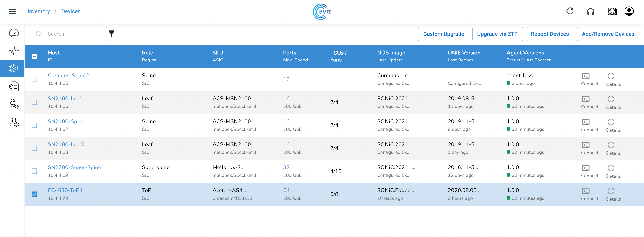This screenshot has width=644, height=237.
Task: Open the user profile icon
Action: [629, 11]
